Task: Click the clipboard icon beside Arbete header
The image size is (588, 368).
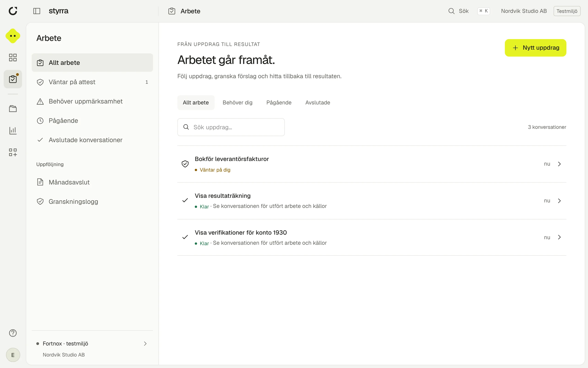Action: (172, 11)
